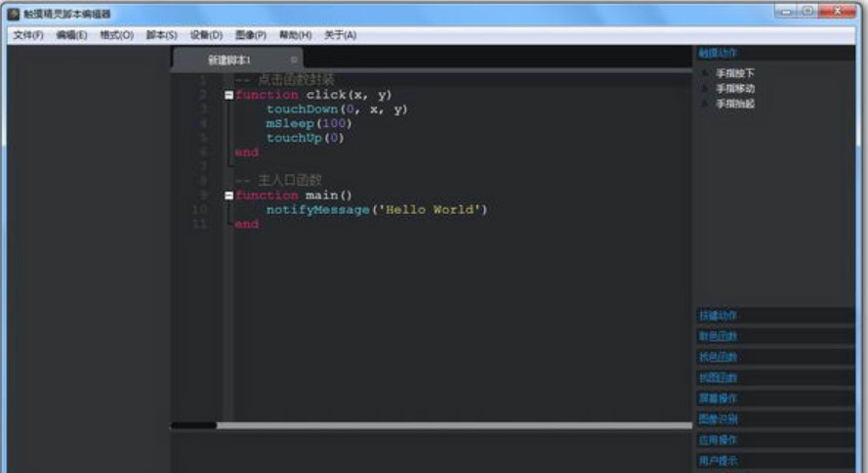Click line number 11 in the gutter
Screen dimensions: 868x473
(x=199, y=225)
